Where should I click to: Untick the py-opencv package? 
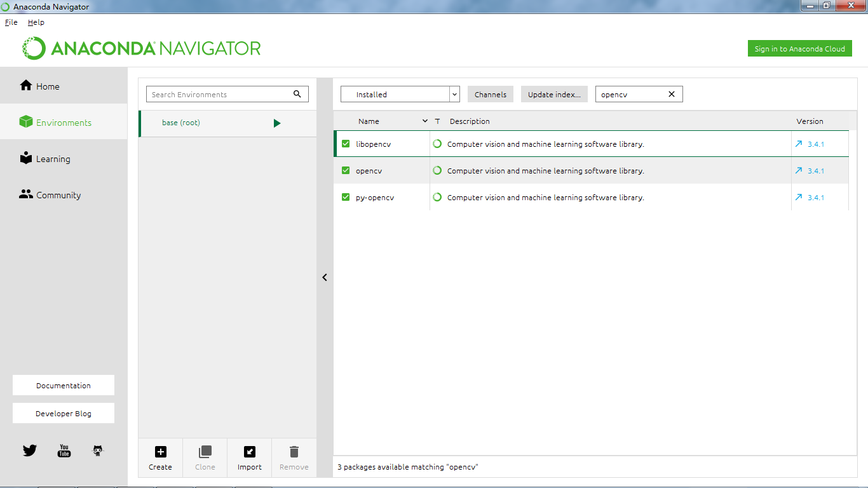(346, 197)
